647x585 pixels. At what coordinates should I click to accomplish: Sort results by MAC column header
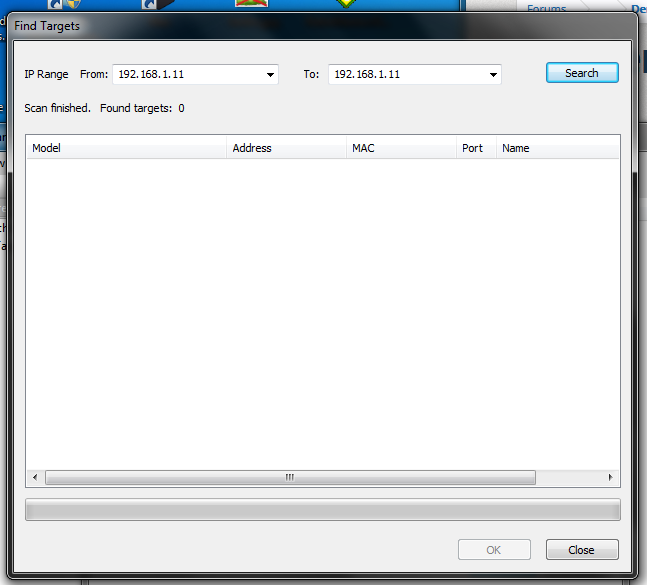point(401,148)
